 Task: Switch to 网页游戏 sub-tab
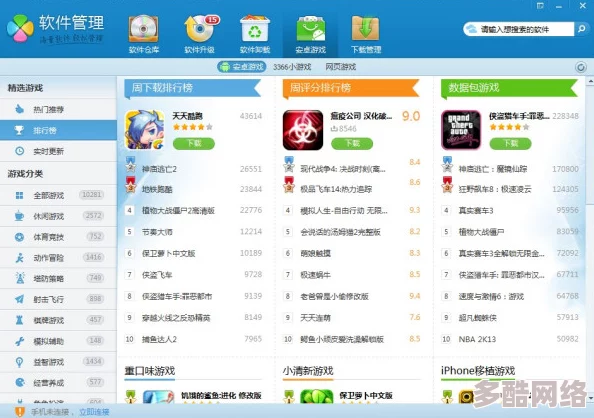click(341, 67)
